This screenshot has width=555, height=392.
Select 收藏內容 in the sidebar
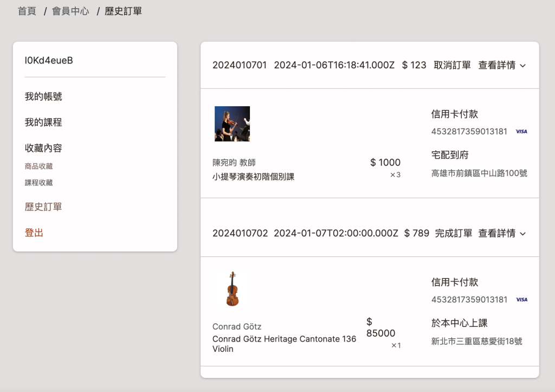pyautogui.click(x=43, y=148)
